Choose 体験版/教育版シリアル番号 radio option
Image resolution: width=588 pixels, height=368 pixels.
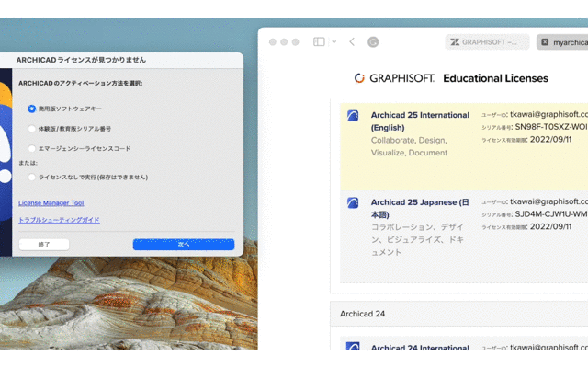click(x=32, y=129)
